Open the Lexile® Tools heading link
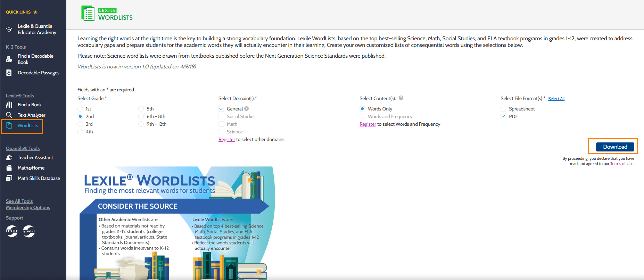The height and width of the screenshot is (280, 644). click(x=20, y=96)
